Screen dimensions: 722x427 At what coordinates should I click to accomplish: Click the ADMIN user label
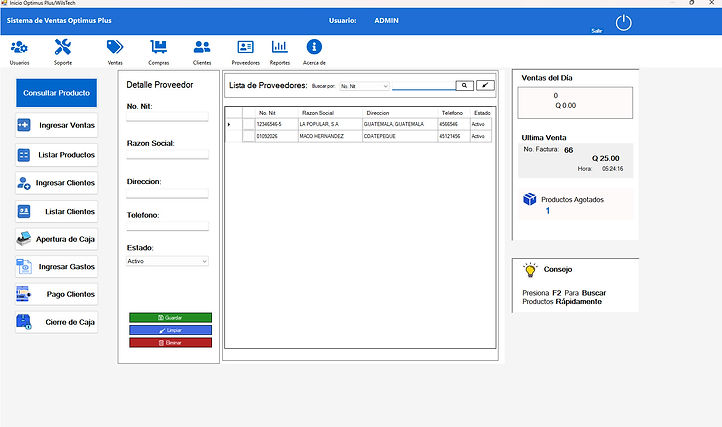(386, 21)
